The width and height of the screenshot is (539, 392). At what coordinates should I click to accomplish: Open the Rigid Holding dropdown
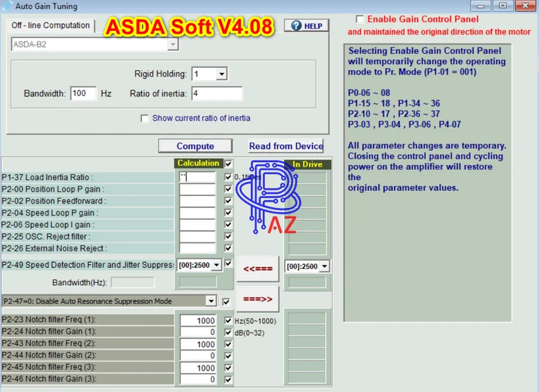pyautogui.click(x=222, y=74)
